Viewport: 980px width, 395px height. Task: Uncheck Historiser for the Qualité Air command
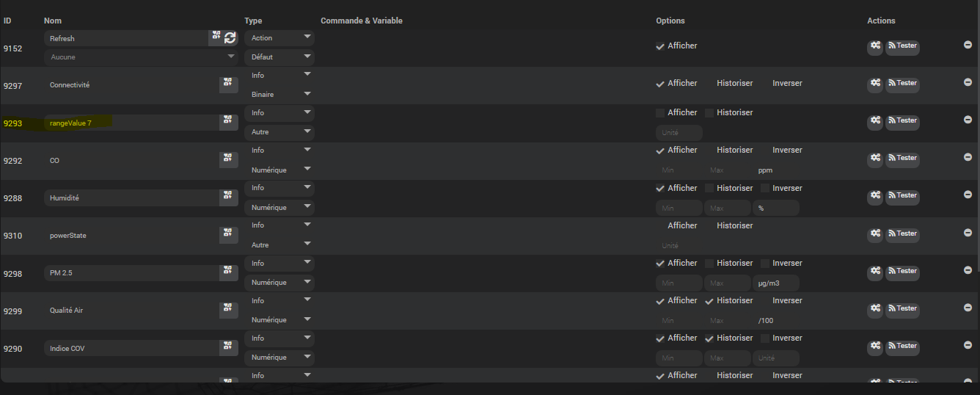[709, 301]
